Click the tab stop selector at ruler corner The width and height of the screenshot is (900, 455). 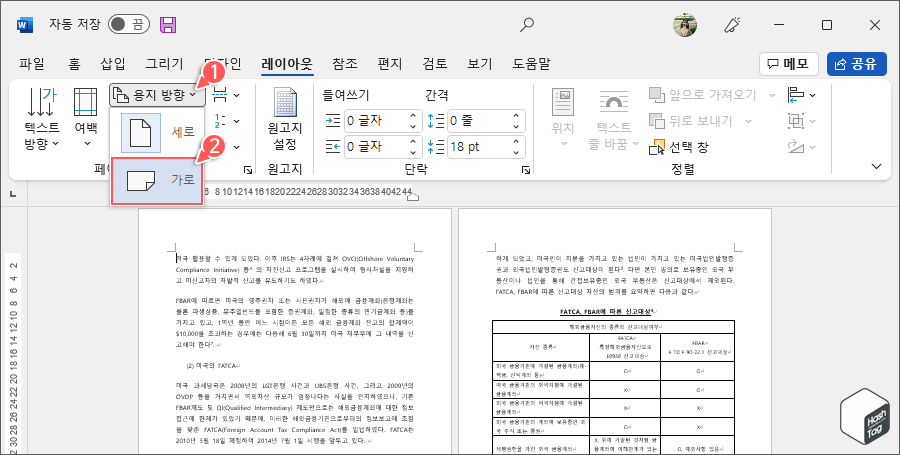coord(13,195)
